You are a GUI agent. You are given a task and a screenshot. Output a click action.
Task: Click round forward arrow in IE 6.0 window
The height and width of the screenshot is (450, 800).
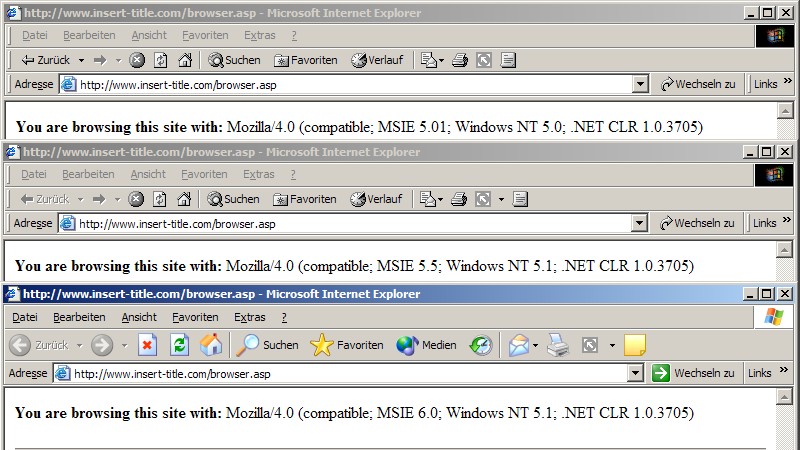click(102, 345)
